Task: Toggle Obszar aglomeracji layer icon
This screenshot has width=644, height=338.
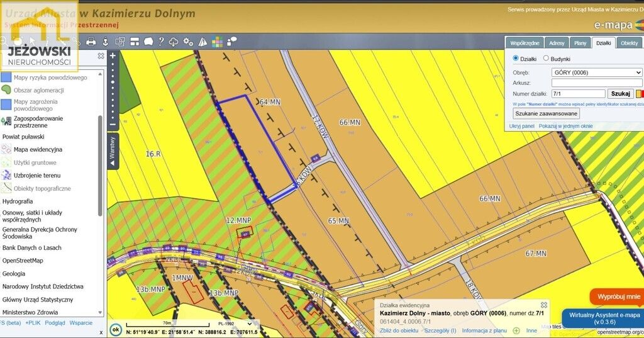Action: pos(6,89)
